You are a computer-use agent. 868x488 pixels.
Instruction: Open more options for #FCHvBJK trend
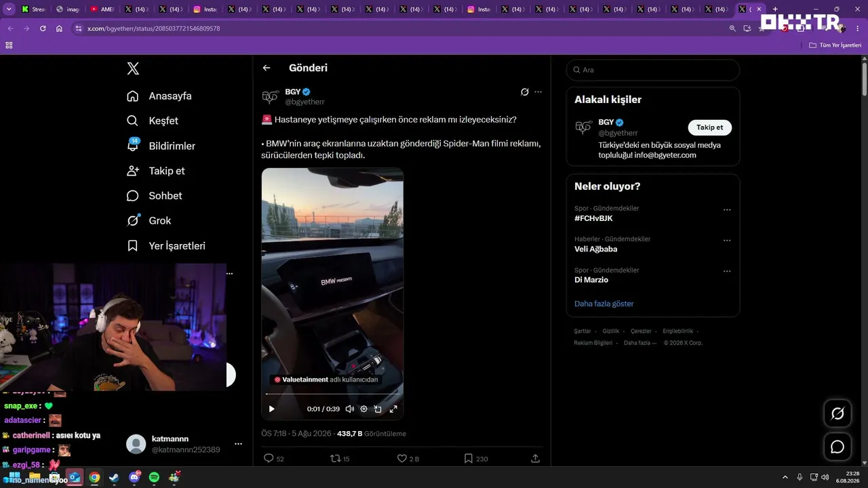(x=727, y=209)
